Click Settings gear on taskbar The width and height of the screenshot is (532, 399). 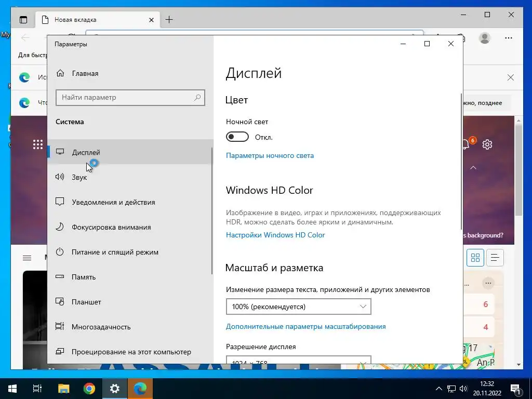pyautogui.click(x=115, y=389)
